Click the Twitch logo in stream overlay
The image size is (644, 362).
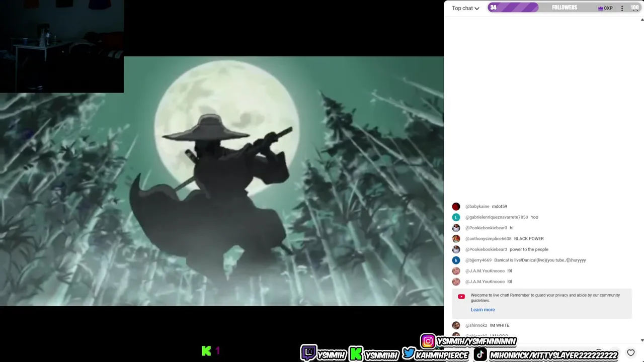(308, 353)
